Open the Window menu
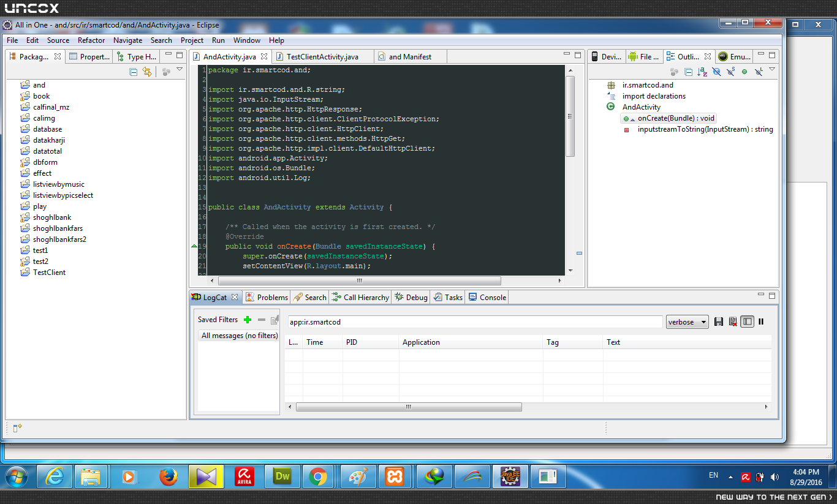 [247, 40]
